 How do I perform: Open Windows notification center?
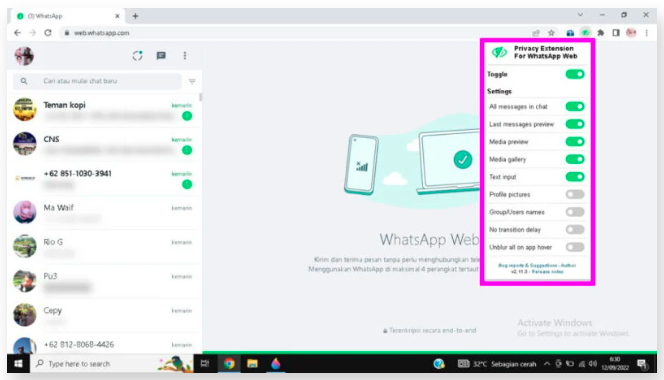[642, 363]
